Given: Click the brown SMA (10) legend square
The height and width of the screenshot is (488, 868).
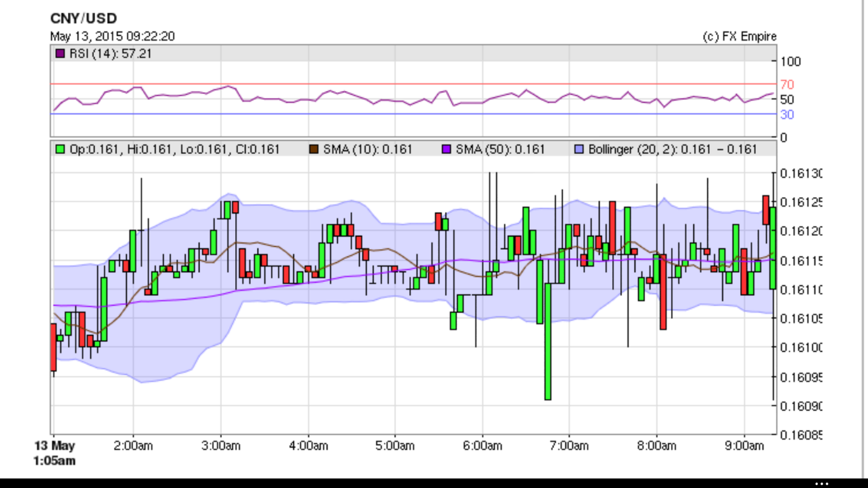Looking at the screenshot, I should (313, 149).
